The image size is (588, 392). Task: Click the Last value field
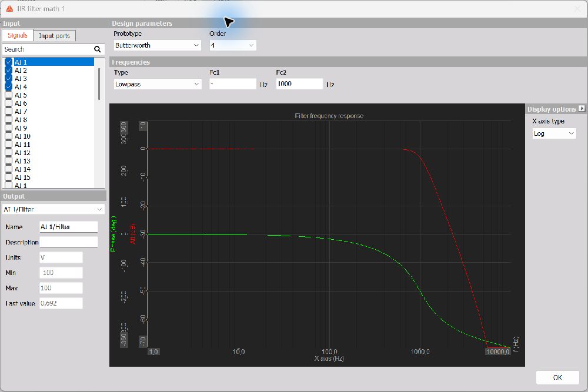coord(61,303)
